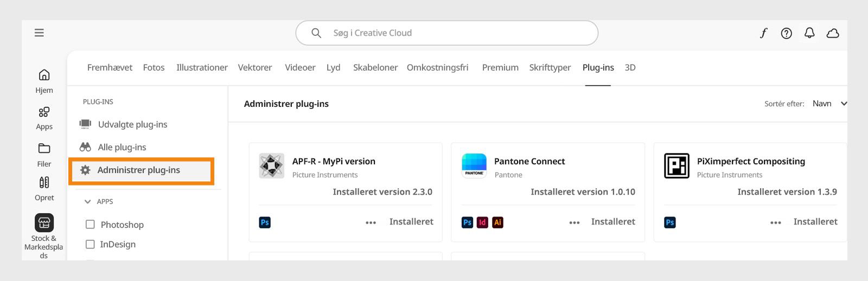Click Installeret version 1.0.10 text

click(x=583, y=191)
